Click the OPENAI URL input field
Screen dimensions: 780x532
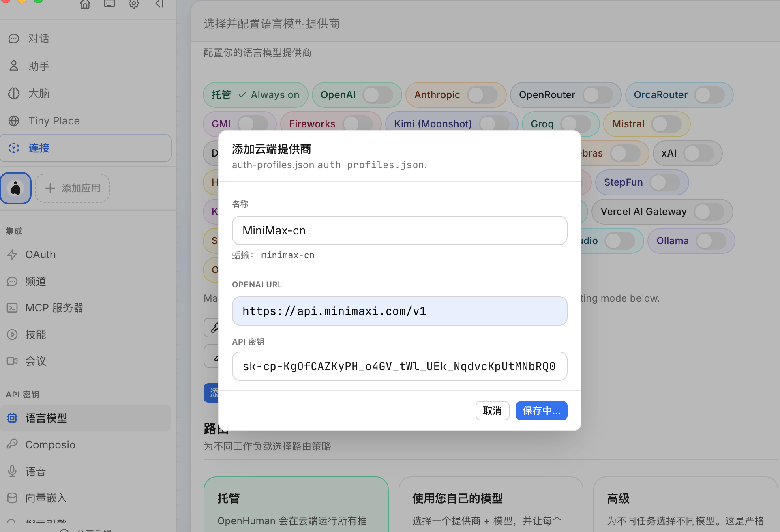[x=399, y=311]
